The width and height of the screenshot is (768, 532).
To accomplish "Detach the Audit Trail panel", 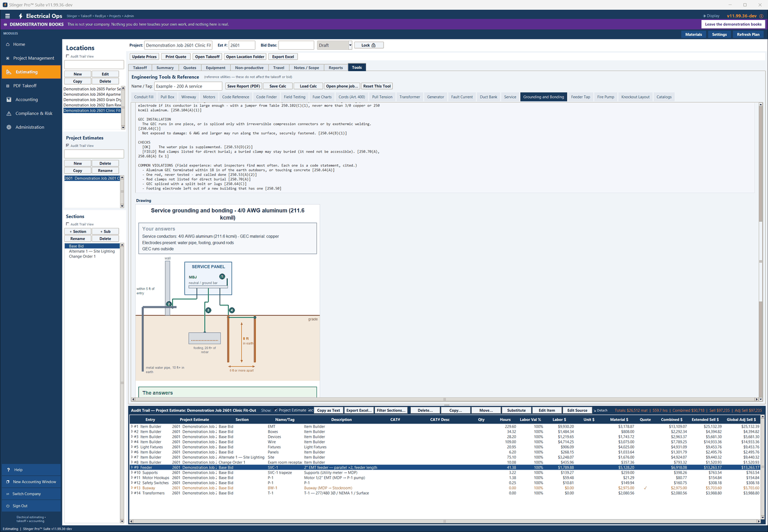I will (601, 410).
